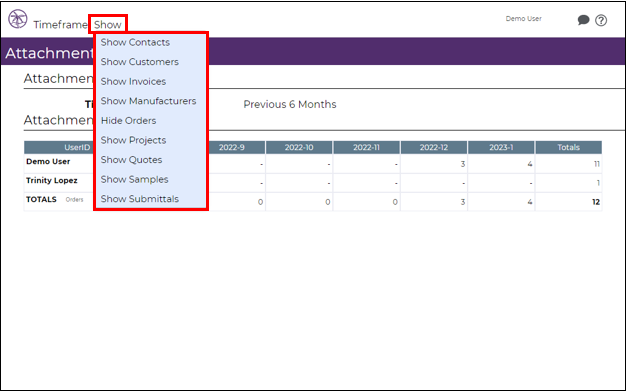Choose Hide Orders option

(128, 121)
